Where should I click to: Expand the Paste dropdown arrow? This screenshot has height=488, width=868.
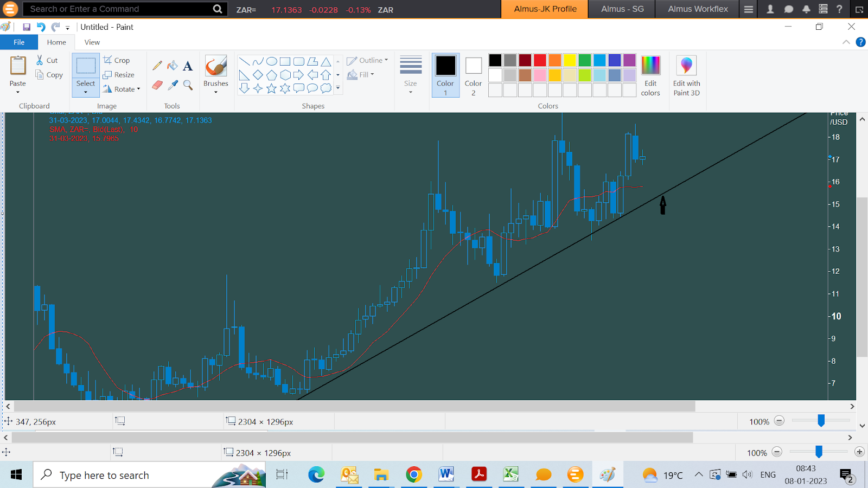click(x=18, y=92)
